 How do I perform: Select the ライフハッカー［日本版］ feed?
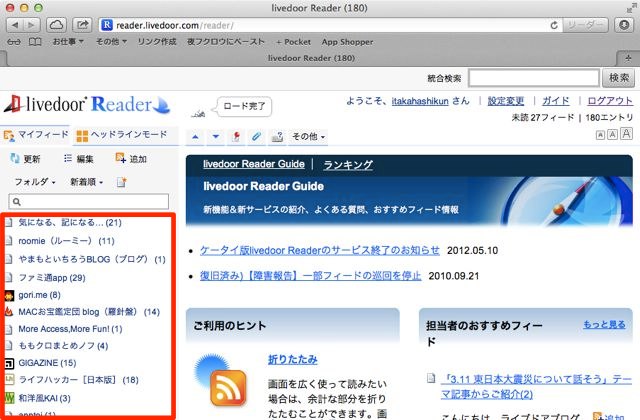coord(79,380)
